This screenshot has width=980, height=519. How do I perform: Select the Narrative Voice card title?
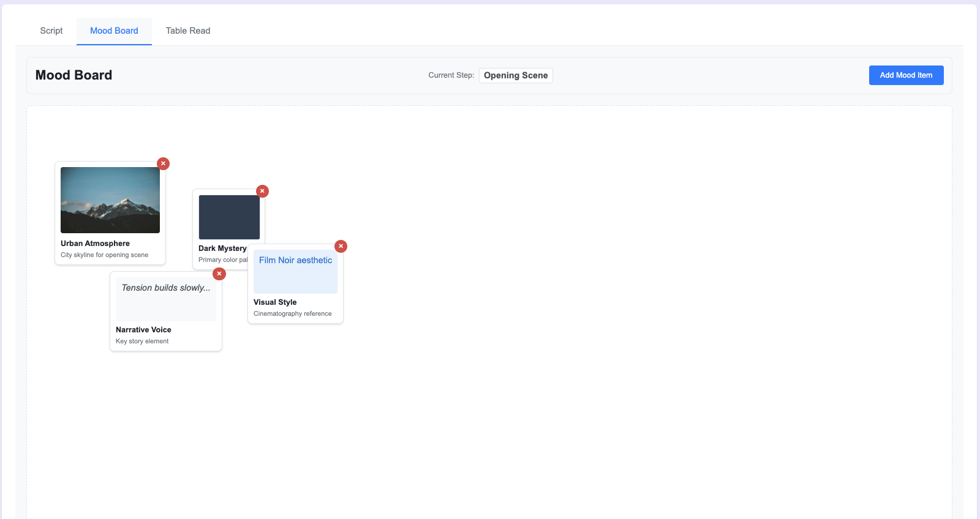(x=143, y=330)
